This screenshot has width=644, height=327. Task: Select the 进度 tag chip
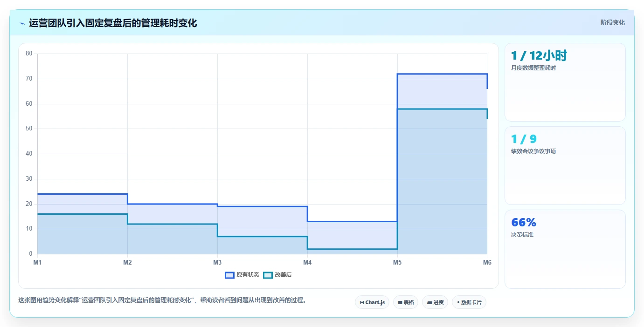coord(435,302)
